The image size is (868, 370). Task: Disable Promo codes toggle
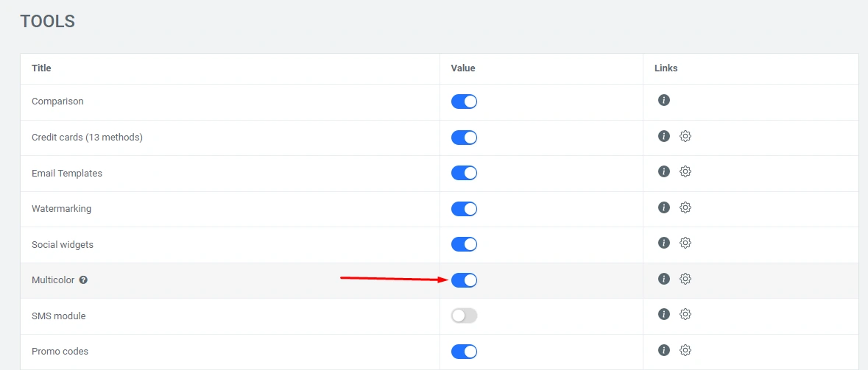(x=464, y=352)
